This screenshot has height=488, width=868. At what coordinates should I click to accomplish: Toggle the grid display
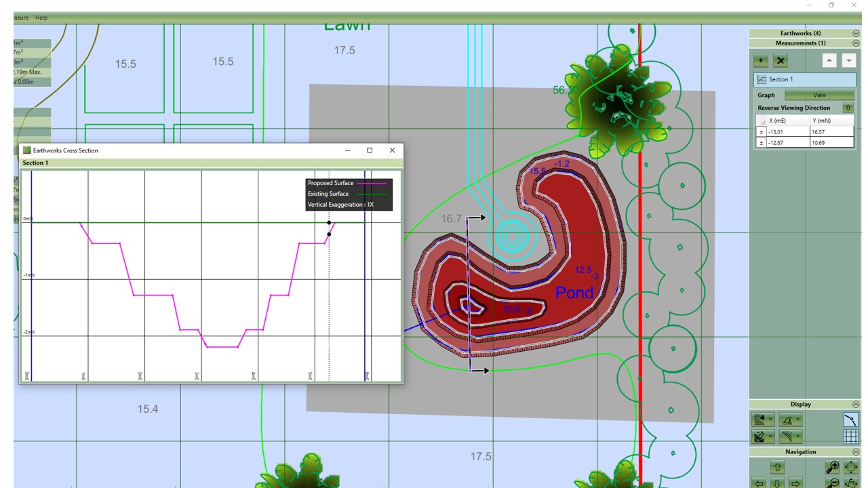coord(850,436)
